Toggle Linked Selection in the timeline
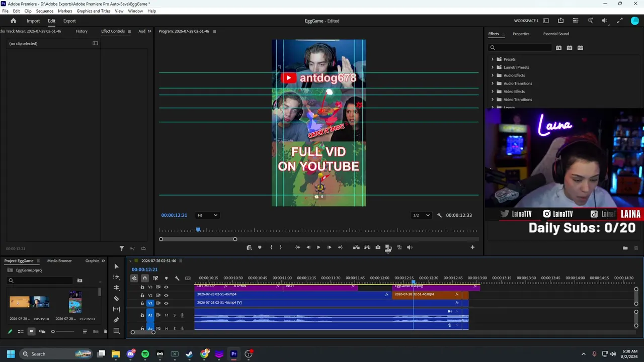The height and width of the screenshot is (362, 644). (155, 278)
